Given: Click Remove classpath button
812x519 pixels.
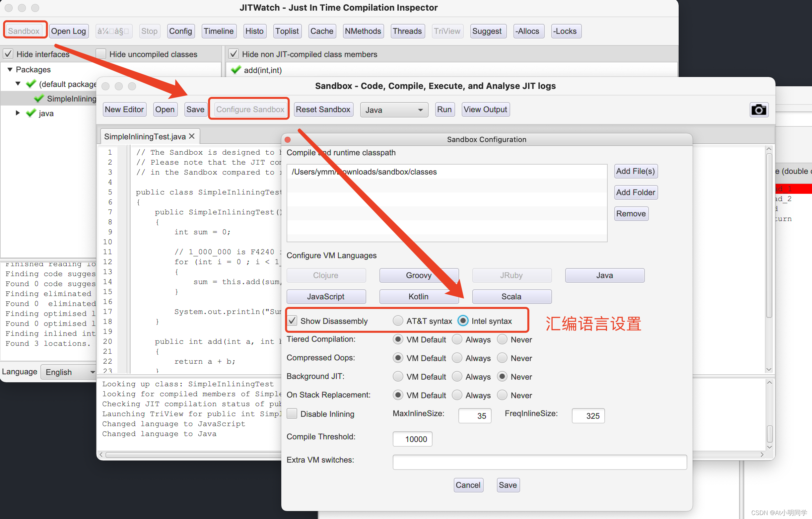Looking at the screenshot, I should [631, 214].
